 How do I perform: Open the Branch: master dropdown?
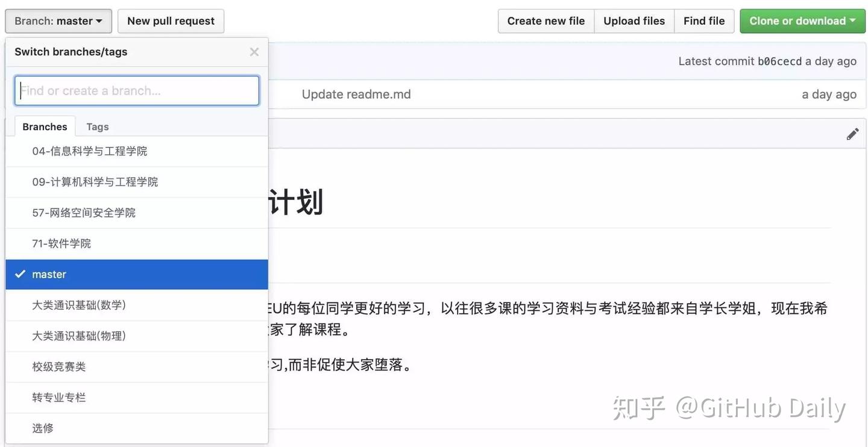pyautogui.click(x=58, y=21)
